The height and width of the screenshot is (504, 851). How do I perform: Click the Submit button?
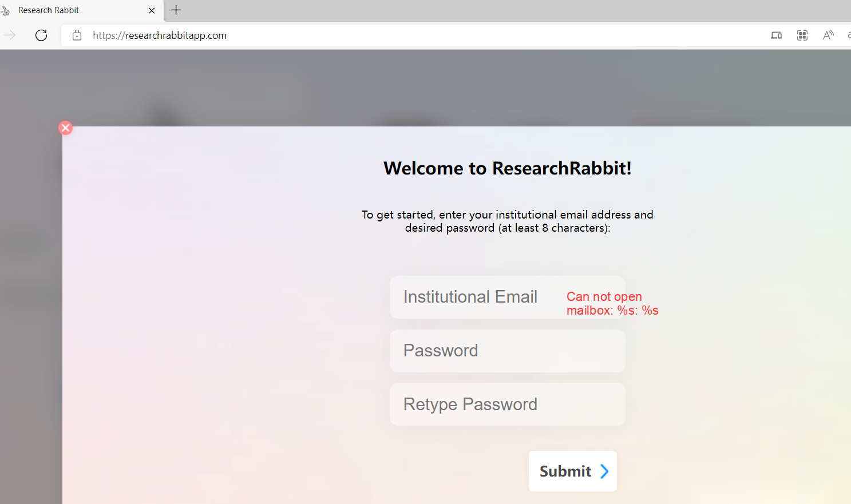573,471
